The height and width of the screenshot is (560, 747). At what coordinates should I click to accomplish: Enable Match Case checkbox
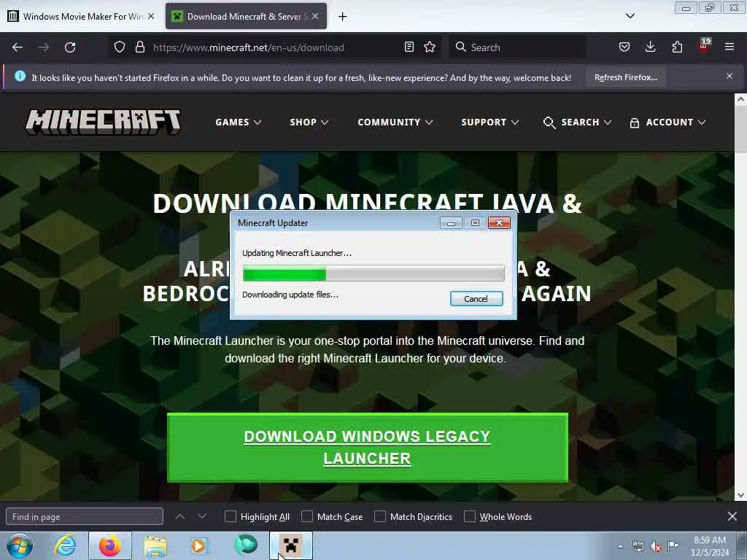(307, 516)
